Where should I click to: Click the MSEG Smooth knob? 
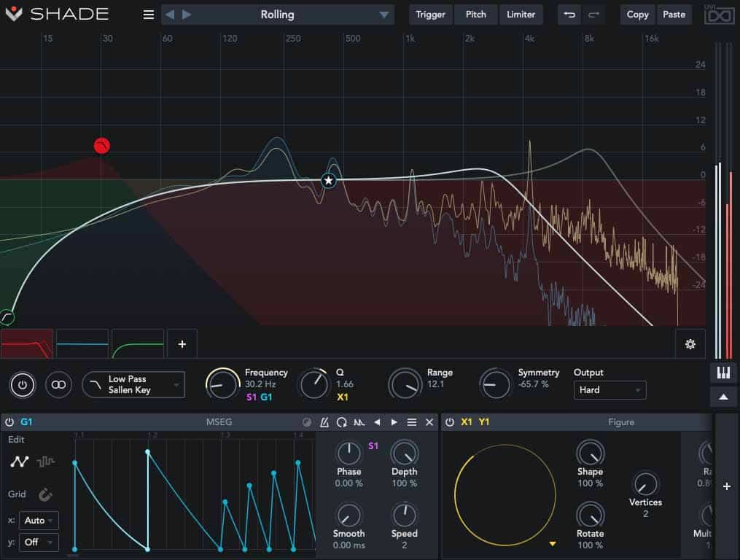coord(348,515)
